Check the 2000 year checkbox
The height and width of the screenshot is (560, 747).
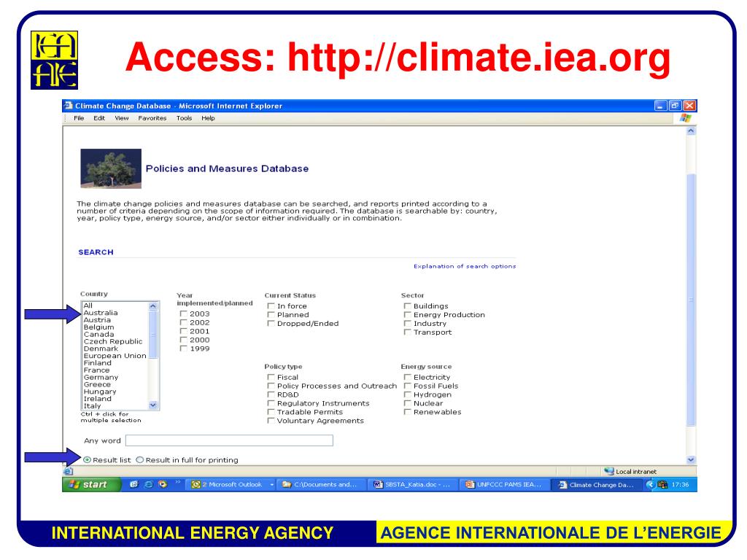coord(183,340)
